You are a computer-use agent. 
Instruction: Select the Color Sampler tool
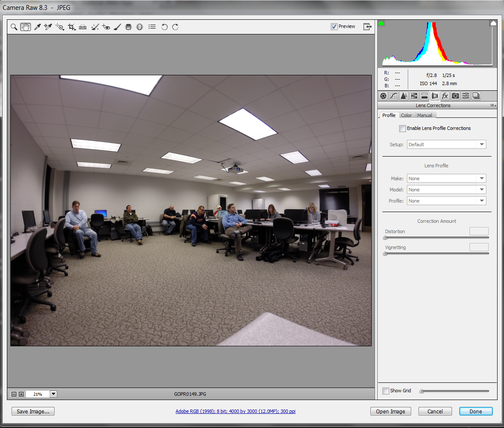[48, 27]
